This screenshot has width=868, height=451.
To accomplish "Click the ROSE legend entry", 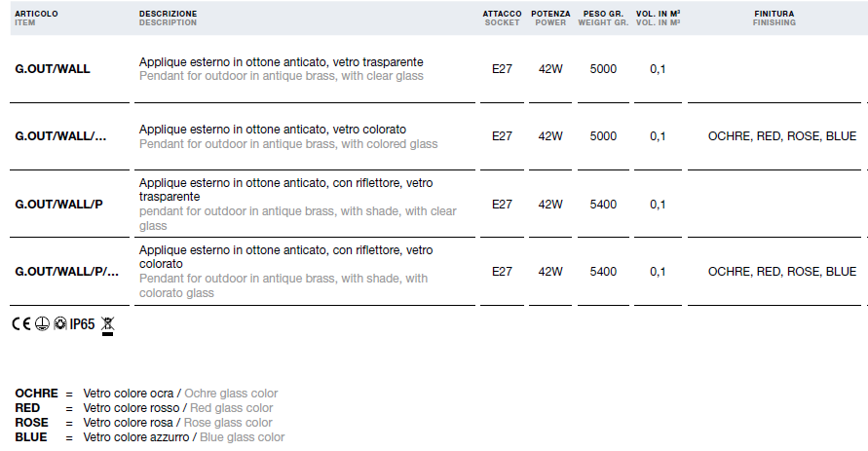I will (x=143, y=423).
